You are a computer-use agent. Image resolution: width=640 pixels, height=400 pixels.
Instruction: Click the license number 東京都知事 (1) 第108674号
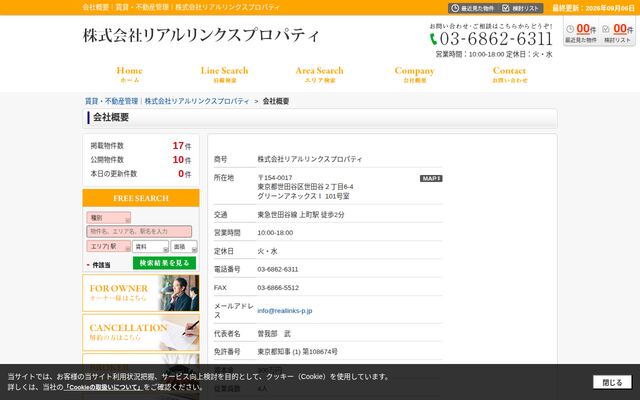tap(297, 351)
